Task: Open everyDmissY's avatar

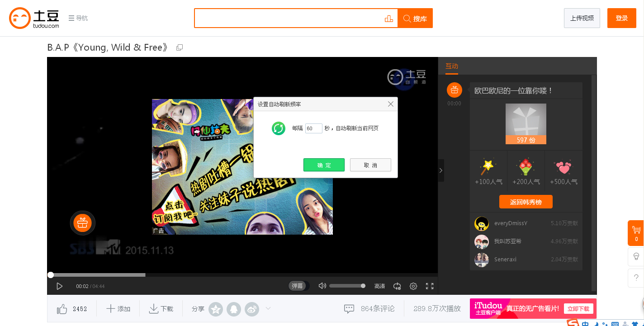Action: (x=482, y=223)
